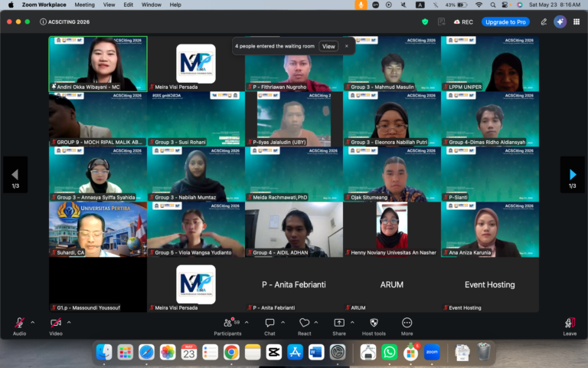The height and width of the screenshot is (368, 588).
Task: Click Upgrade to Pro button
Action: click(x=505, y=21)
